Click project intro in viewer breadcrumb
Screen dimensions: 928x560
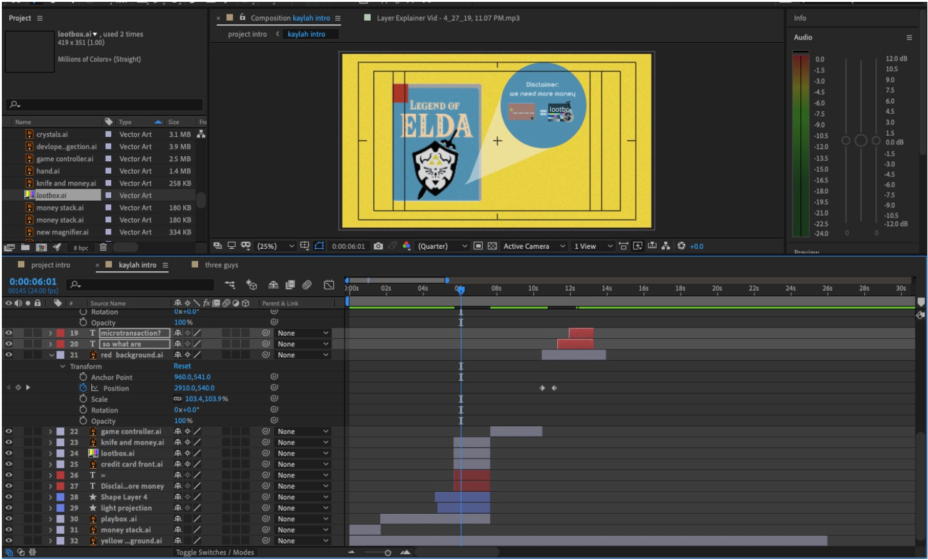tap(247, 34)
